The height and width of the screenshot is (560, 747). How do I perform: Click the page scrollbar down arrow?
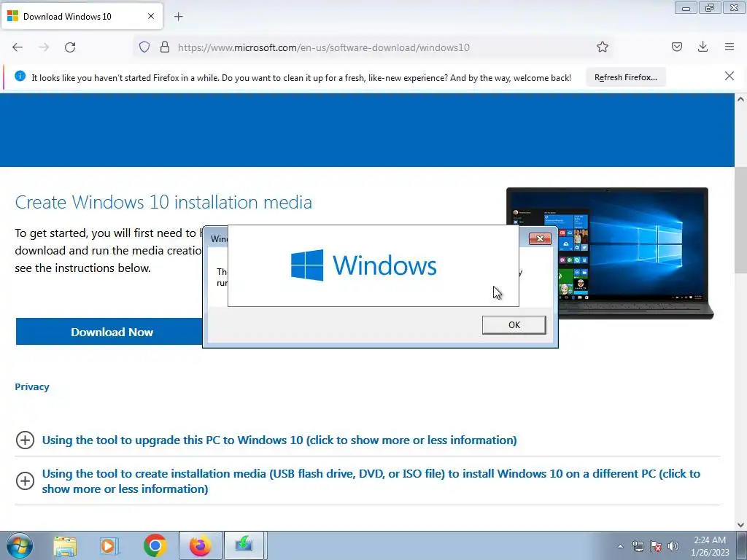(x=740, y=525)
